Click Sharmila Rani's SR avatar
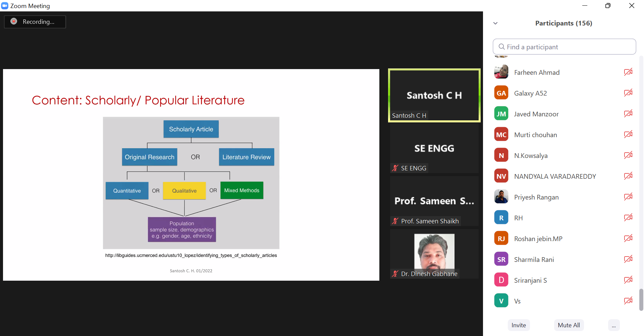This screenshot has height=336, width=644. pyautogui.click(x=501, y=259)
